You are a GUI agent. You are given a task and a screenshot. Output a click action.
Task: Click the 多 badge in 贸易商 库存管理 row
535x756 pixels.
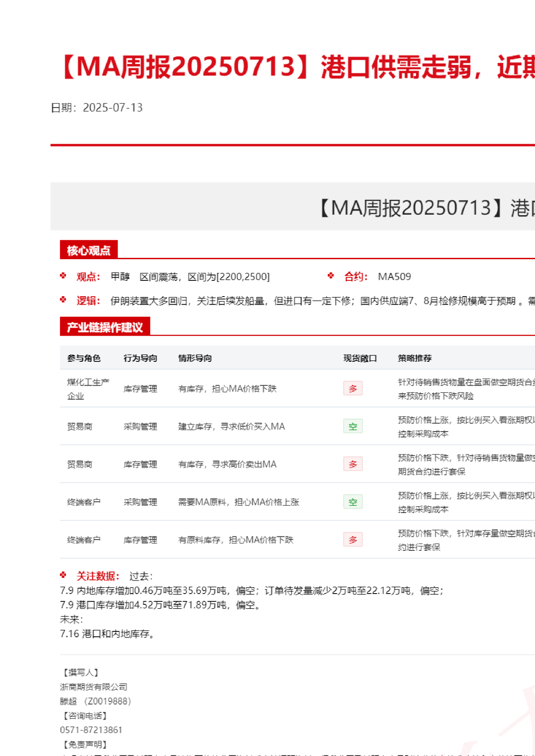[x=353, y=464]
